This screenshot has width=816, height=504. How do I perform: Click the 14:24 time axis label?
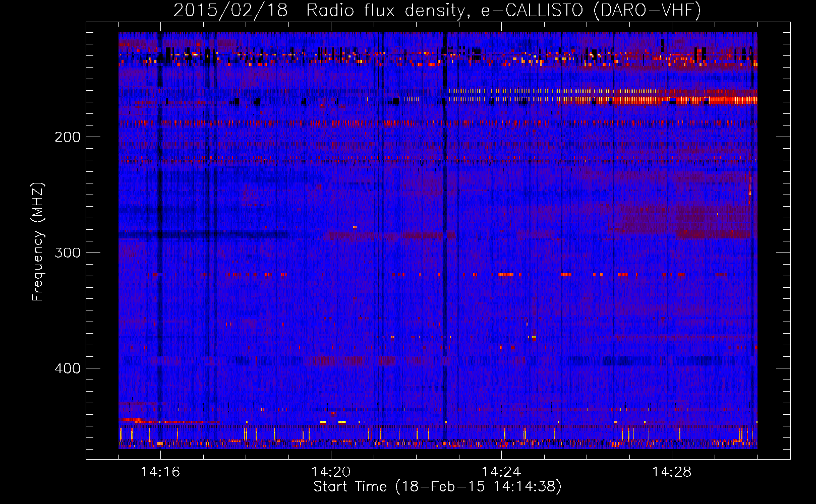[x=501, y=472]
